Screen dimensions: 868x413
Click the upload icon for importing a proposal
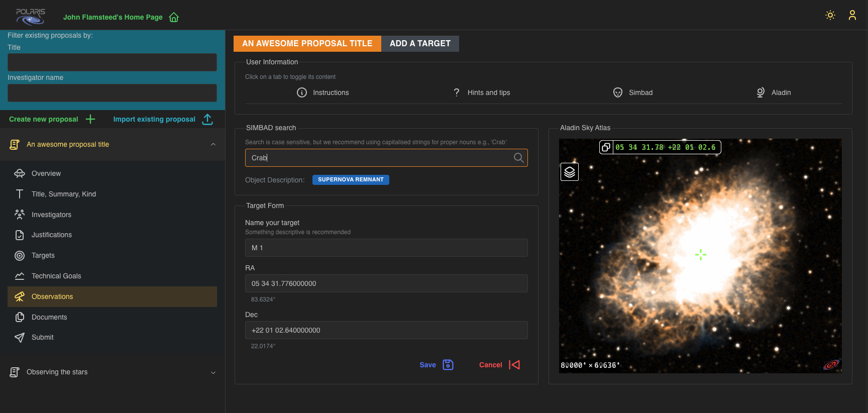pyautogui.click(x=207, y=119)
